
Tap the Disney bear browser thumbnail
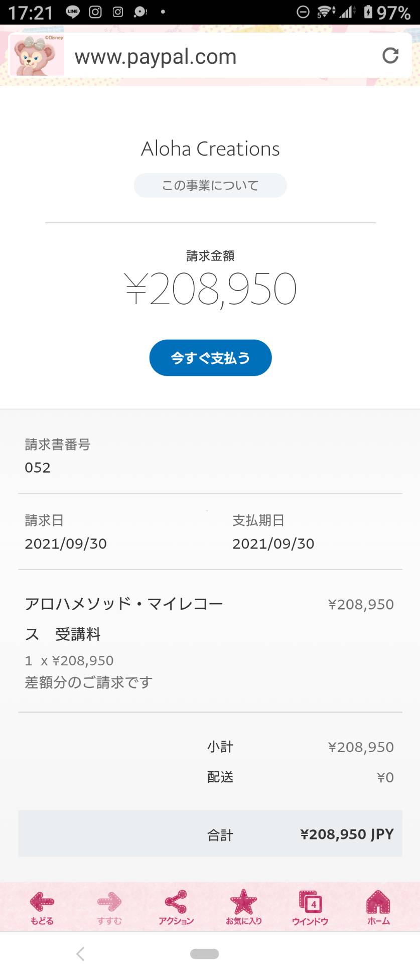point(37,56)
